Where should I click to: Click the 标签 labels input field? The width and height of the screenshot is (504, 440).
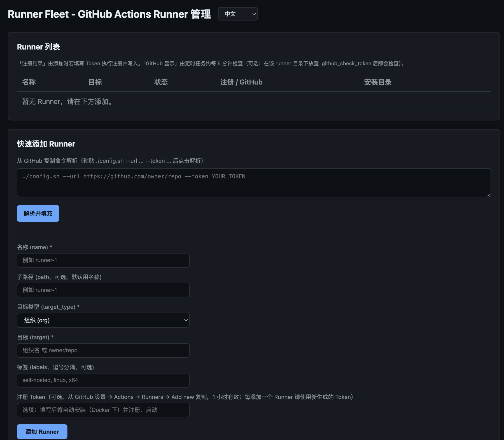[103, 380]
